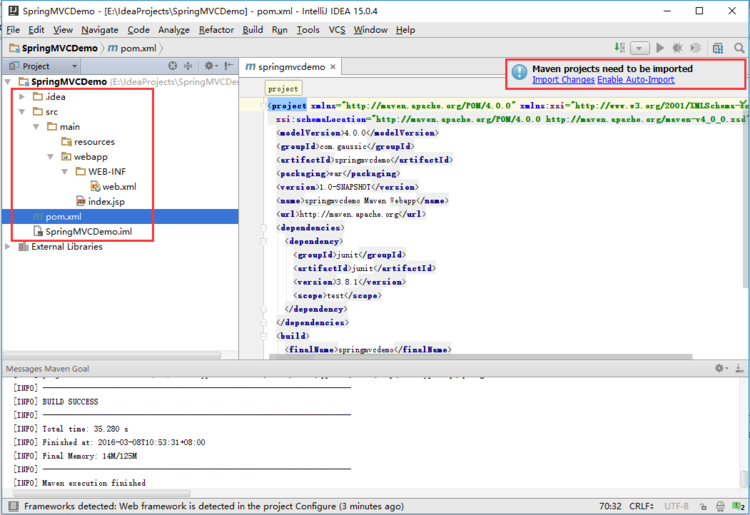Click the Collapse All icon in Project panel
Viewport: 750px width, 515px height.
coord(188,66)
